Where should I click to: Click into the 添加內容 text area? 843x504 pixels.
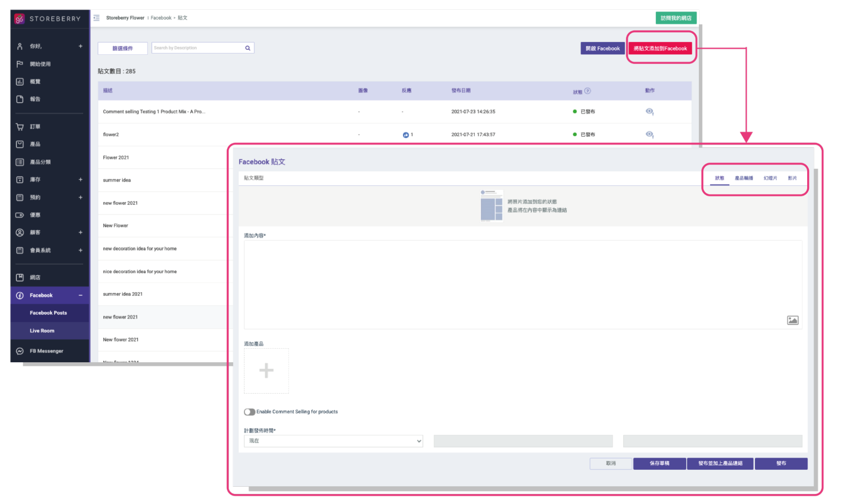tap(523, 285)
